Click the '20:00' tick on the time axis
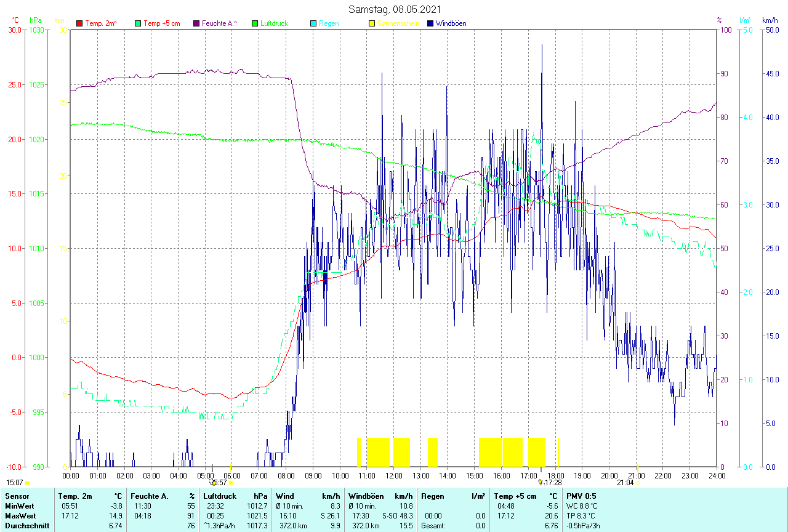The width and height of the screenshot is (788, 532). point(609,475)
